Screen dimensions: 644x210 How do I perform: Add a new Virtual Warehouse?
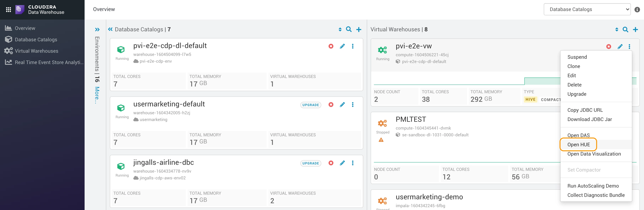click(635, 30)
